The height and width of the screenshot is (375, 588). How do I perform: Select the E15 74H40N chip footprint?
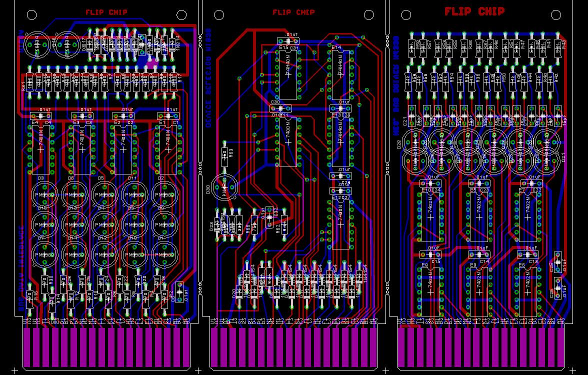288,74
